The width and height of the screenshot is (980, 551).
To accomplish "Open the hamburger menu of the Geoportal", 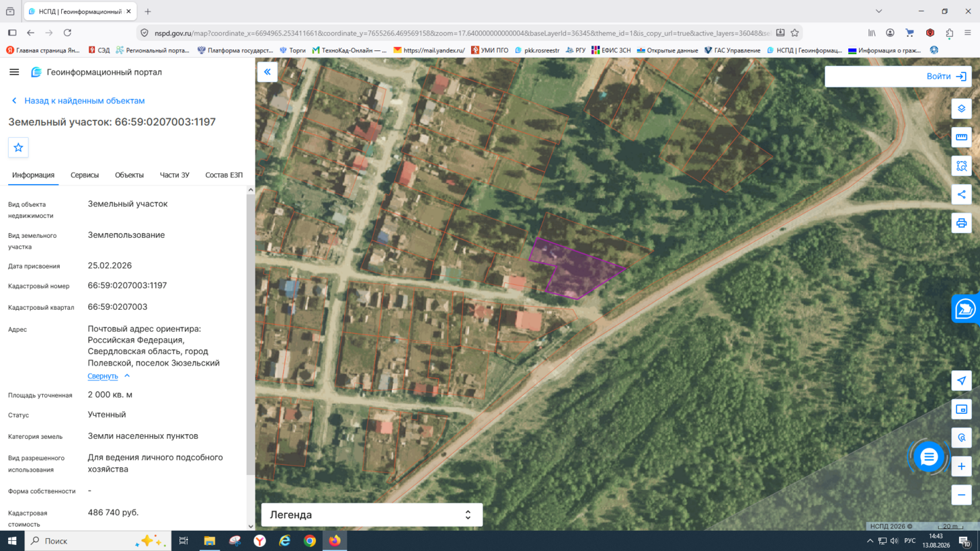I will click(x=14, y=72).
